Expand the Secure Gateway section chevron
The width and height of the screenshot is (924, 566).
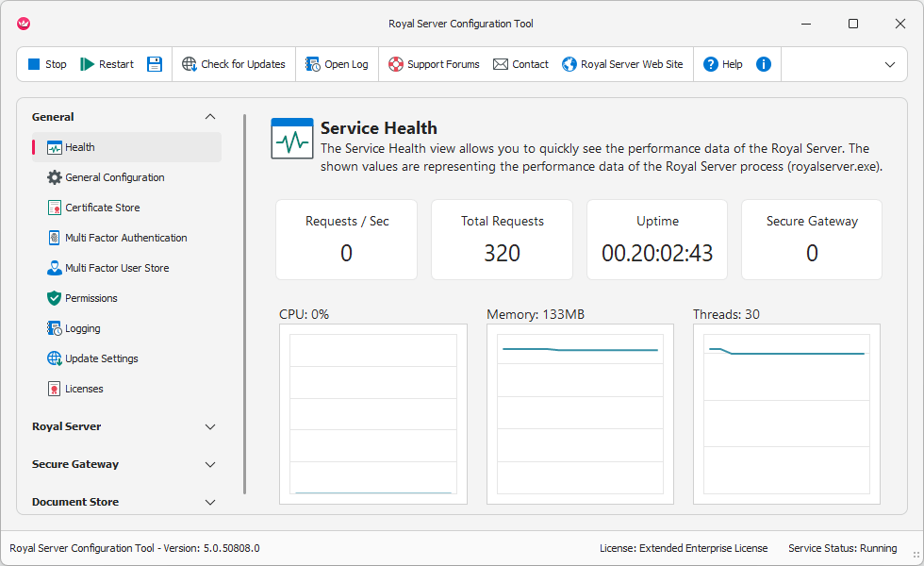coord(209,464)
